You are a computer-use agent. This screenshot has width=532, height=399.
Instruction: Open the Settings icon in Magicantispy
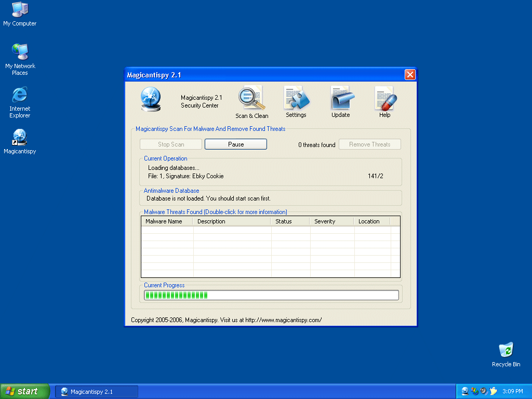tap(296, 98)
